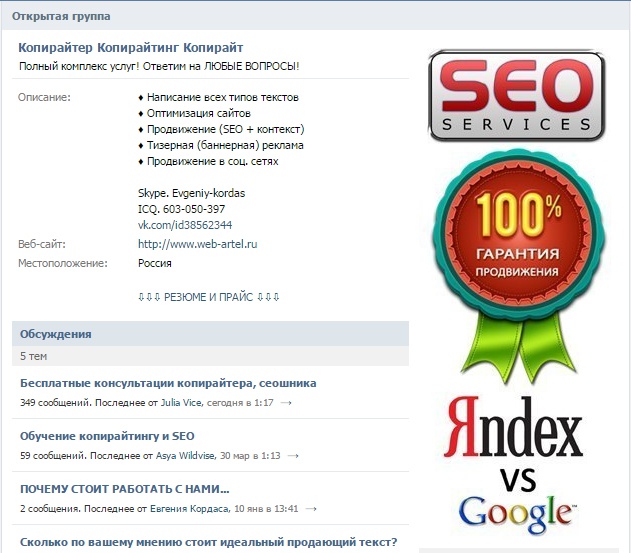Open Julia Vice's profile link
The width and height of the screenshot is (631, 553).
tap(181, 402)
